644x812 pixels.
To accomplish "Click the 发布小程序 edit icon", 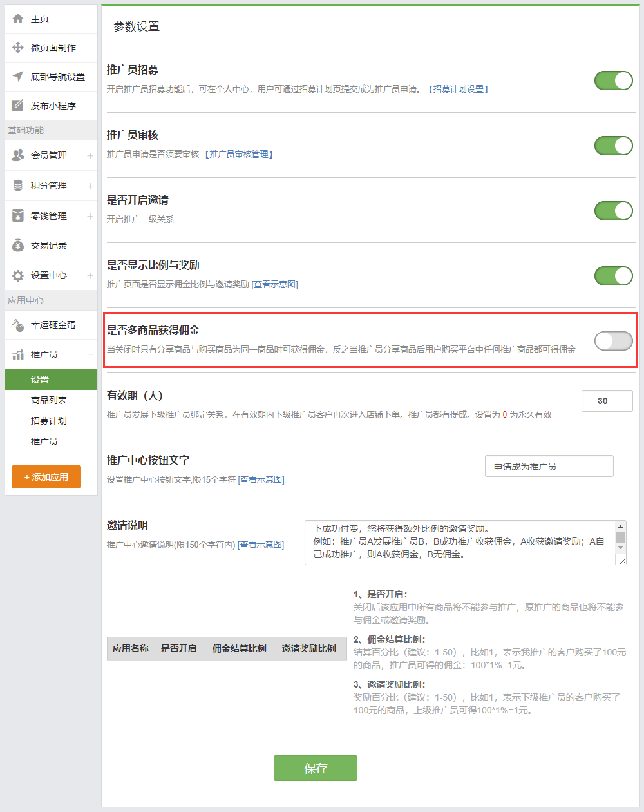I will coord(18,106).
